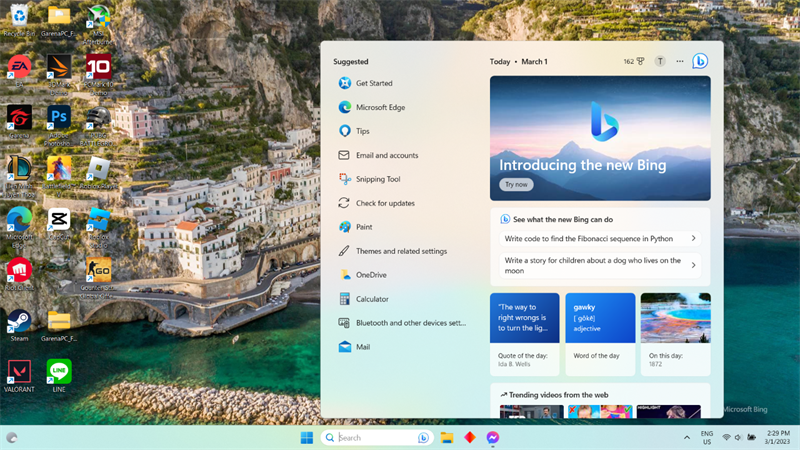Open MSI Afterburner shortcut
The width and height of the screenshot is (800, 450).
pos(98,23)
